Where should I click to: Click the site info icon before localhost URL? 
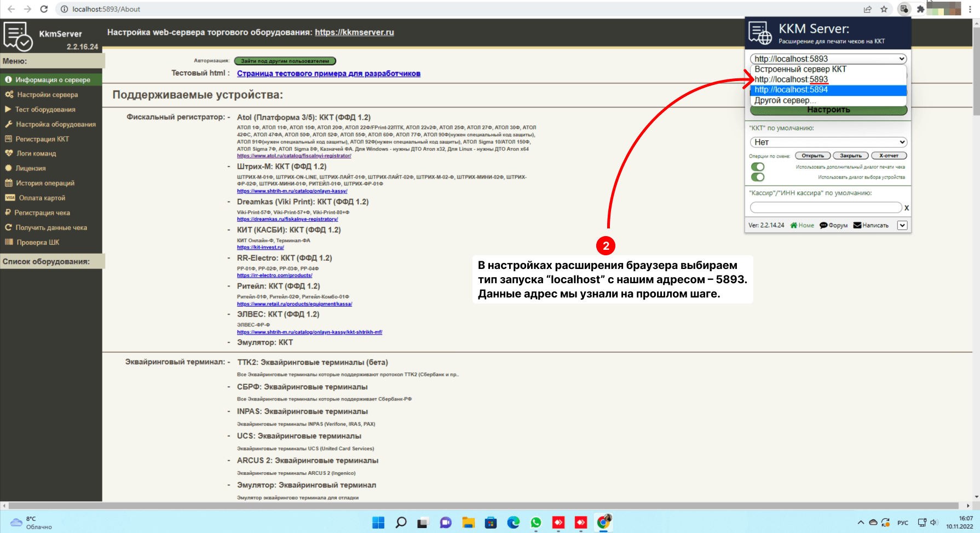coord(65,9)
